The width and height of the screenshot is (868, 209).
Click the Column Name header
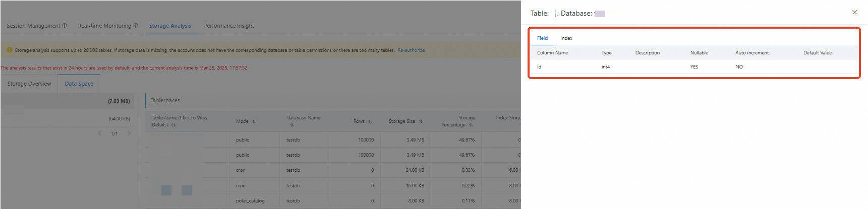coord(552,53)
